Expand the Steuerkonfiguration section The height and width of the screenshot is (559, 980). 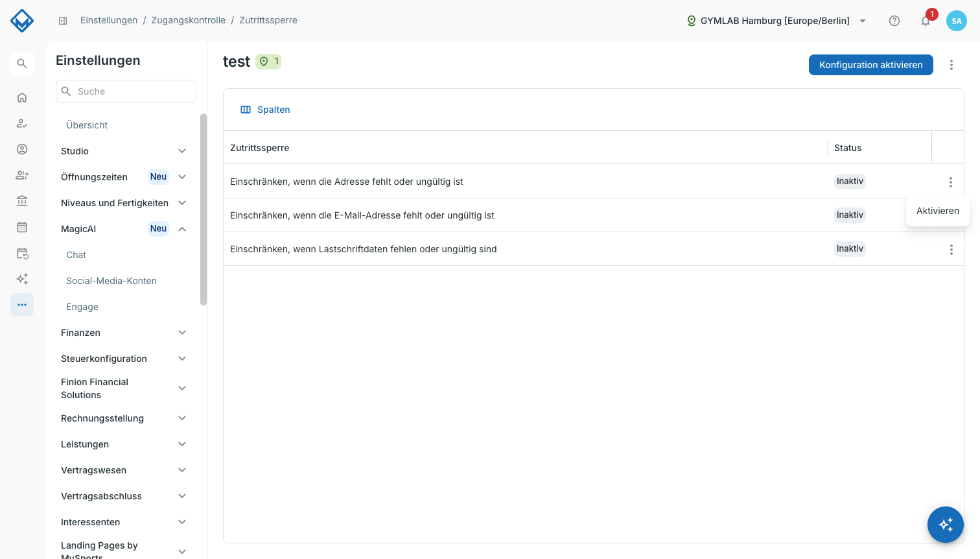(123, 359)
